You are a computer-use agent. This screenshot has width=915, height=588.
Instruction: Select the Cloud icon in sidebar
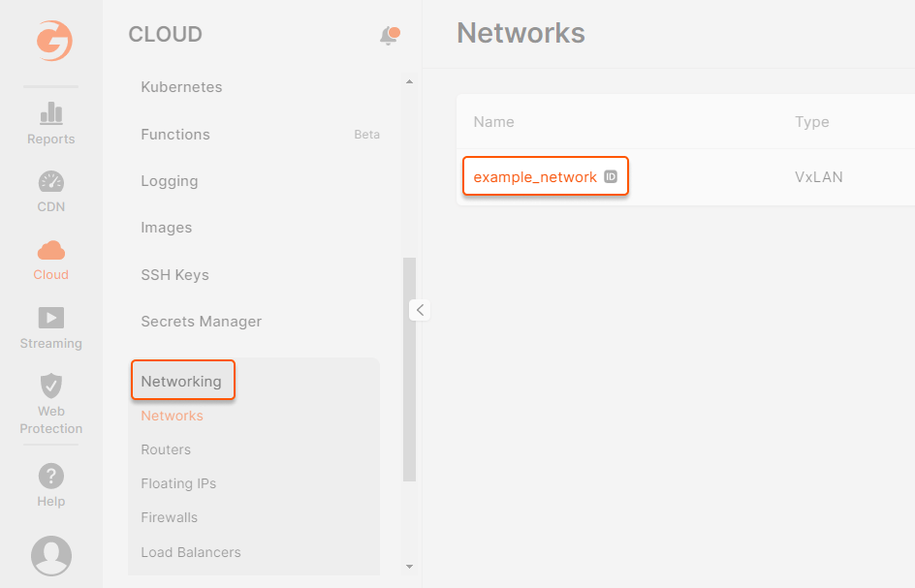pos(50,250)
